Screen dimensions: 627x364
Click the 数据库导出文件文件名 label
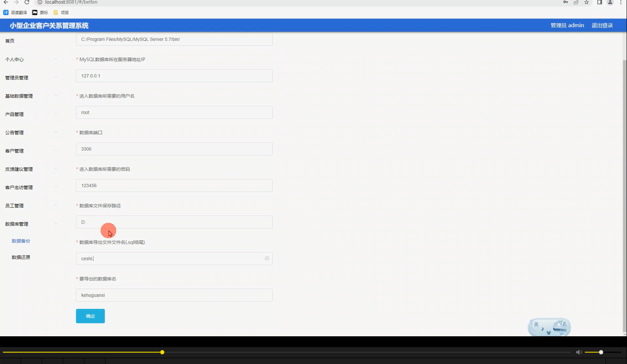click(112, 242)
